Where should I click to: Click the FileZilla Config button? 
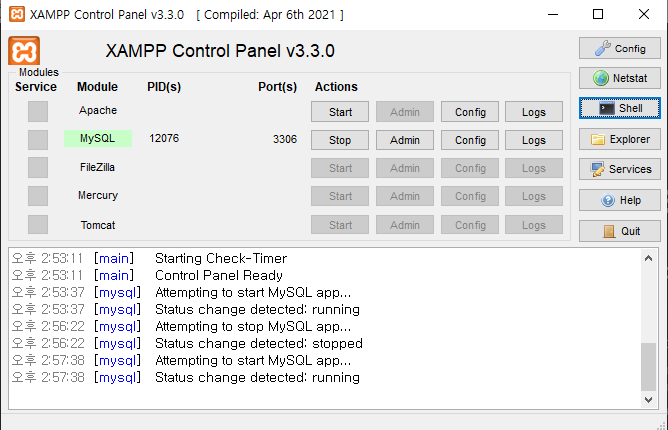(x=470, y=168)
